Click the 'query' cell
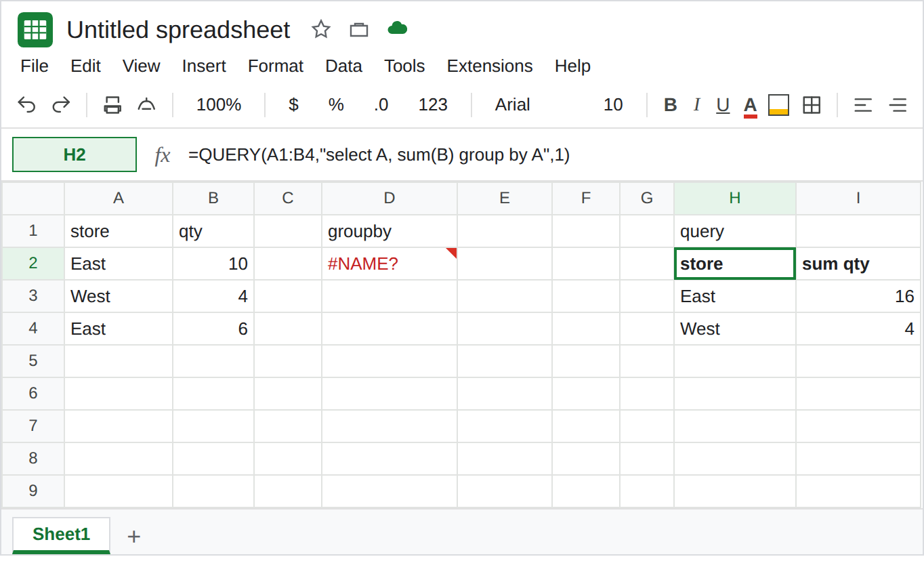Image resolution: width=924 pixels, height=561 pixels. (x=735, y=231)
